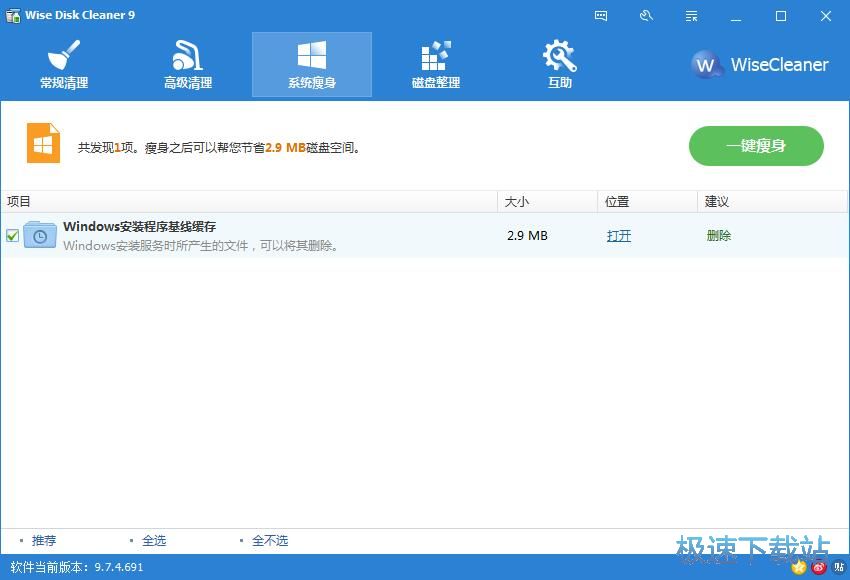
Task: Click the 位置 column header
Action: coord(647,202)
